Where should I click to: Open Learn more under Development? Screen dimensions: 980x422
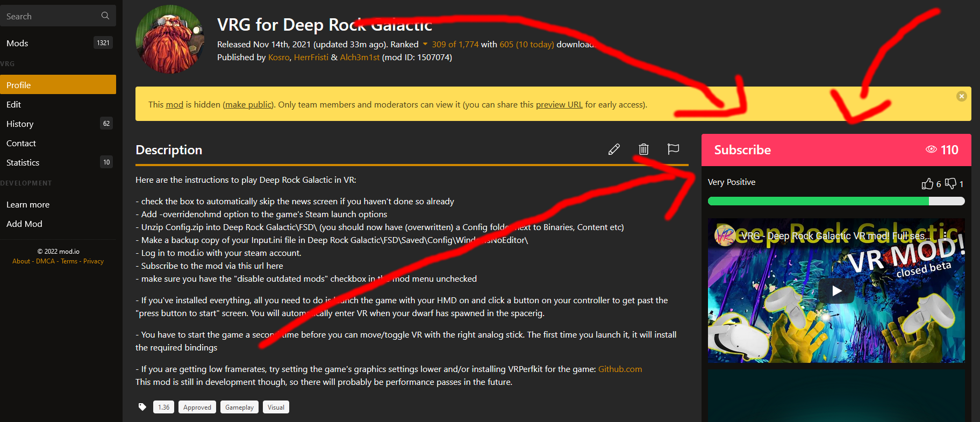click(58, 204)
